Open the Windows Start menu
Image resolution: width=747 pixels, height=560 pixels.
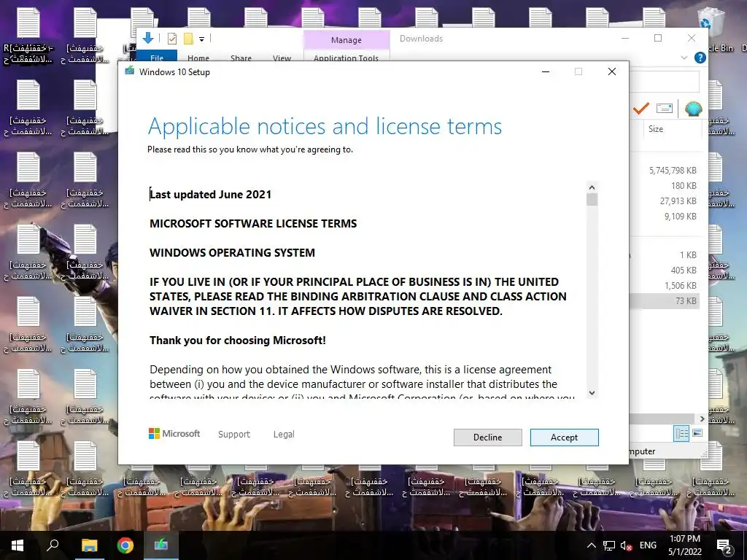click(18, 545)
